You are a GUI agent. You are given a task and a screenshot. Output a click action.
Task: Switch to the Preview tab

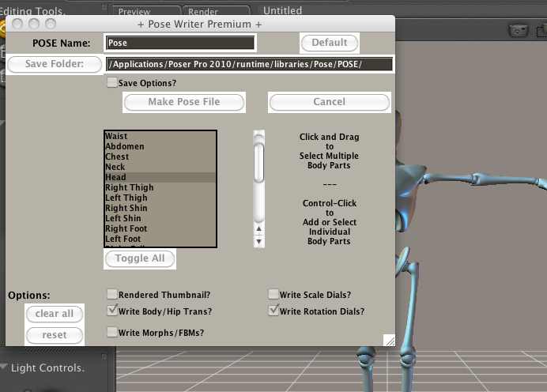point(145,11)
